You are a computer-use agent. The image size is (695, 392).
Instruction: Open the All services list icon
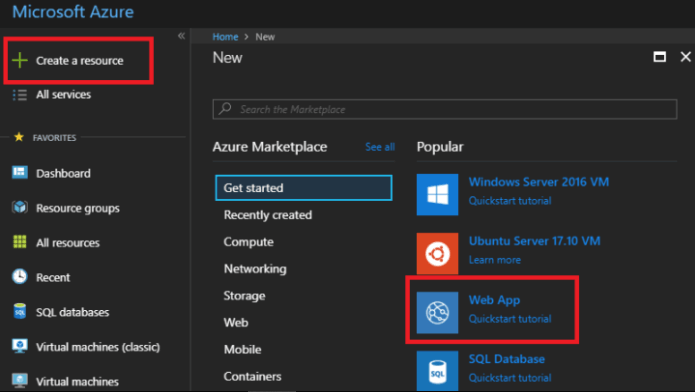(x=20, y=94)
